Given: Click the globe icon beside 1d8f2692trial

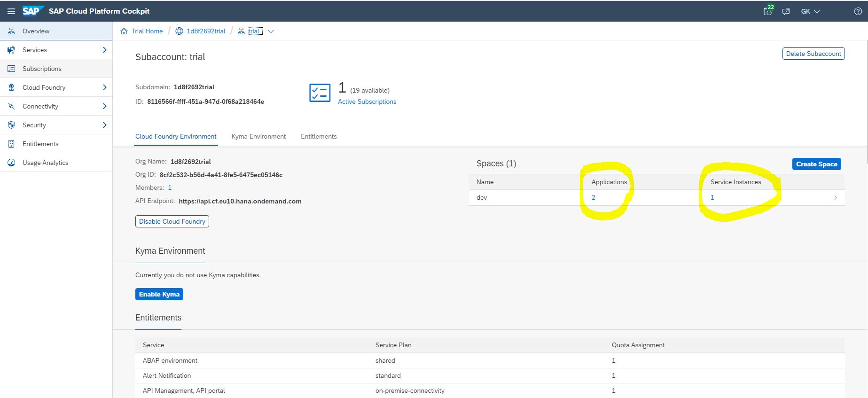Looking at the screenshot, I should click(179, 31).
